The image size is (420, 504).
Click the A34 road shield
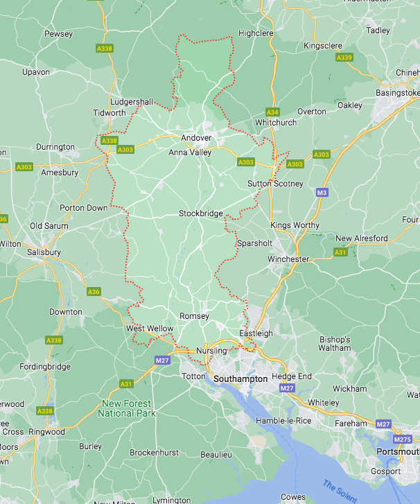tap(272, 112)
